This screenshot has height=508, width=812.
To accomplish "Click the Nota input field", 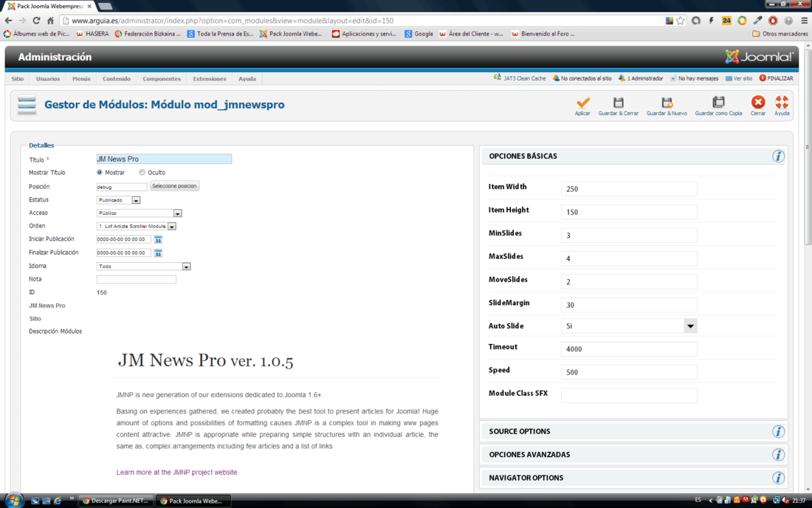I will coord(137,280).
